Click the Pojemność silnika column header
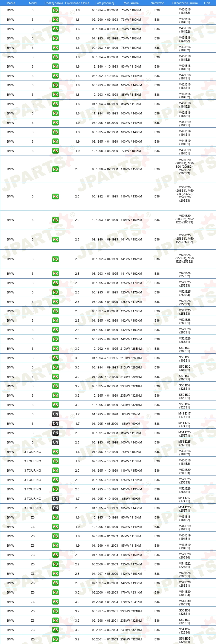 pyautogui.click(x=77, y=3)
